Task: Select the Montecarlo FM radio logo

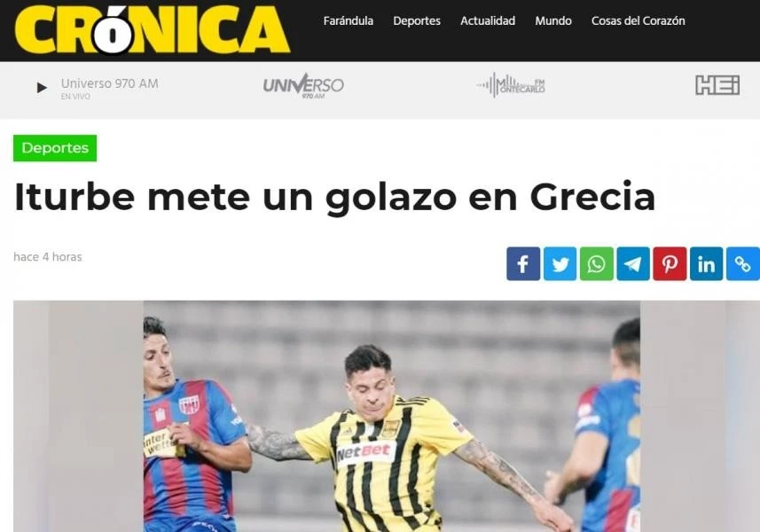Action: coord(511,85)
